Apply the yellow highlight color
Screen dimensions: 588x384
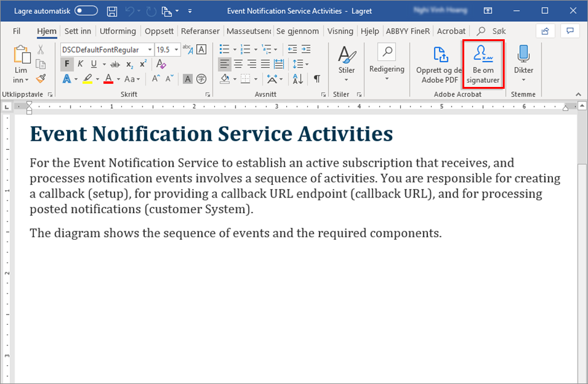pyautogui.click(x=88, y=78)
